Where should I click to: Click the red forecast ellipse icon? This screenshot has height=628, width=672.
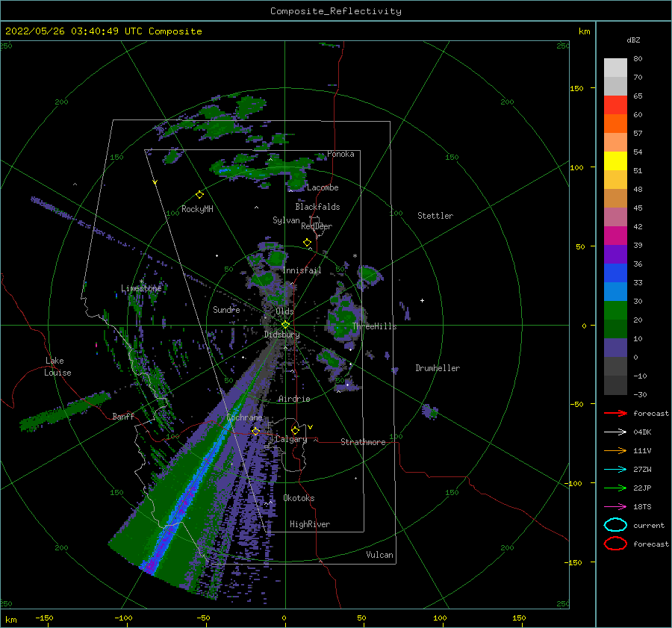(615, 544)
